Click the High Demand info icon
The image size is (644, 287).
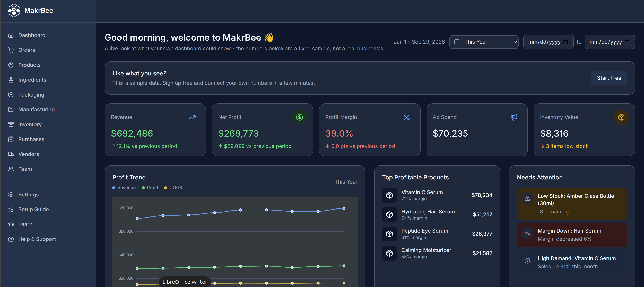point(527,261)
